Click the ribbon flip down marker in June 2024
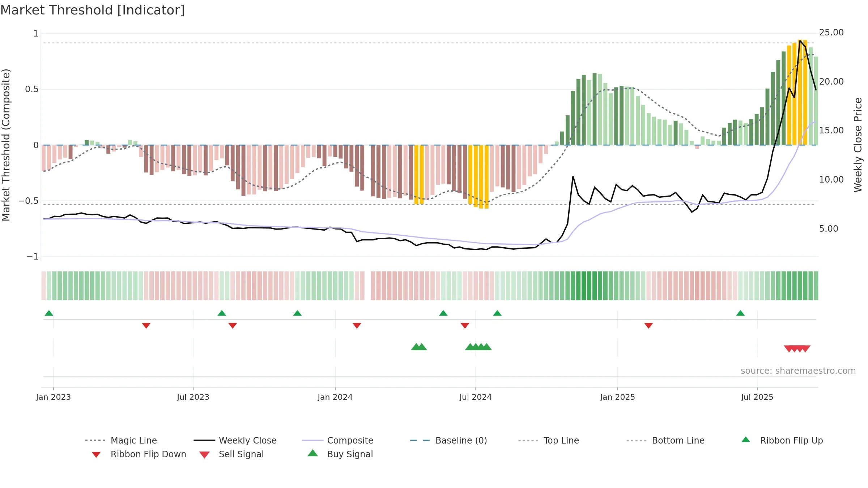The height and width of the screenshot is (488, 868). click(465, 326)
